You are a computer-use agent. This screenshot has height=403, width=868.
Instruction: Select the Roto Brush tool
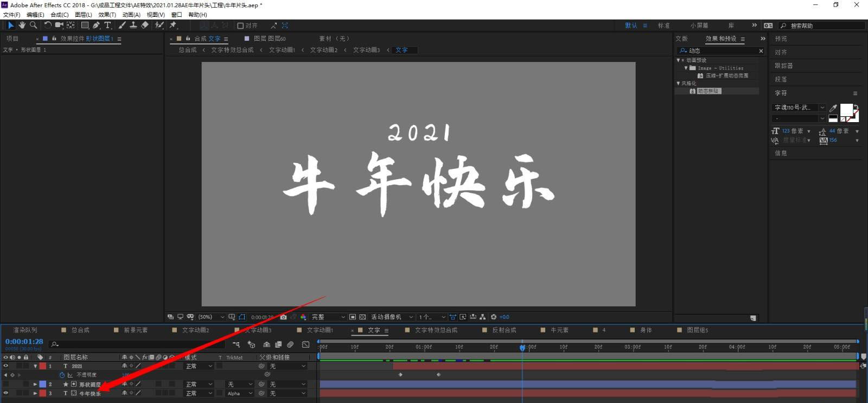159,25
